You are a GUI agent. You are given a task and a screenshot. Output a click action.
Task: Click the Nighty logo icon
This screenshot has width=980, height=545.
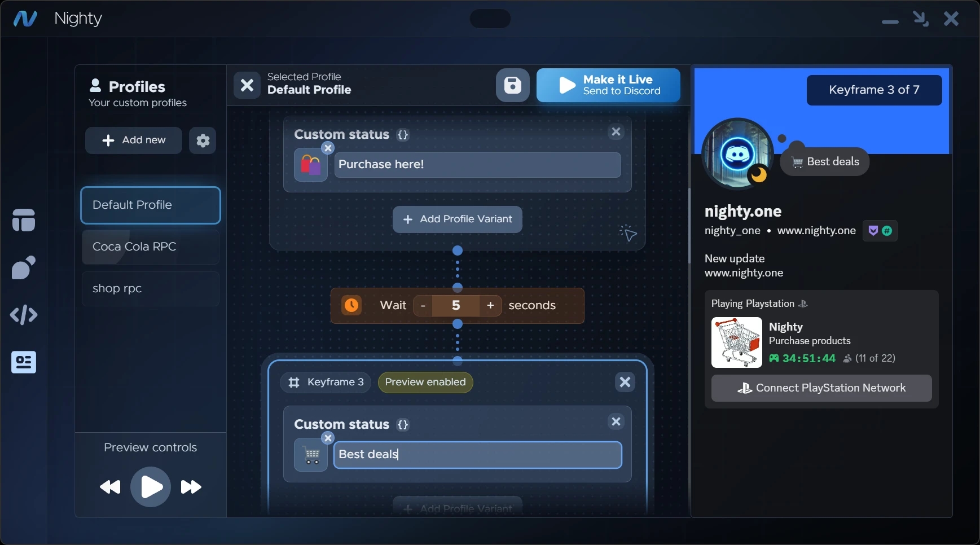tap(25, 19)
